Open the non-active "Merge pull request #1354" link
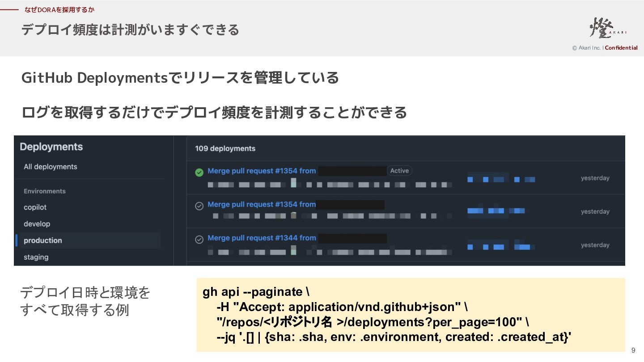This screenshot has width=644, height=362. [x=262, y=204]
